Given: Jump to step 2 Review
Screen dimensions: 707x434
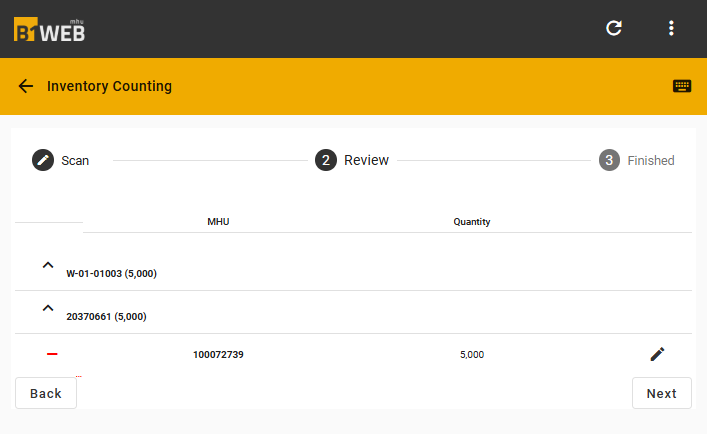Looking at the screenshot, I should coord(352,160).
